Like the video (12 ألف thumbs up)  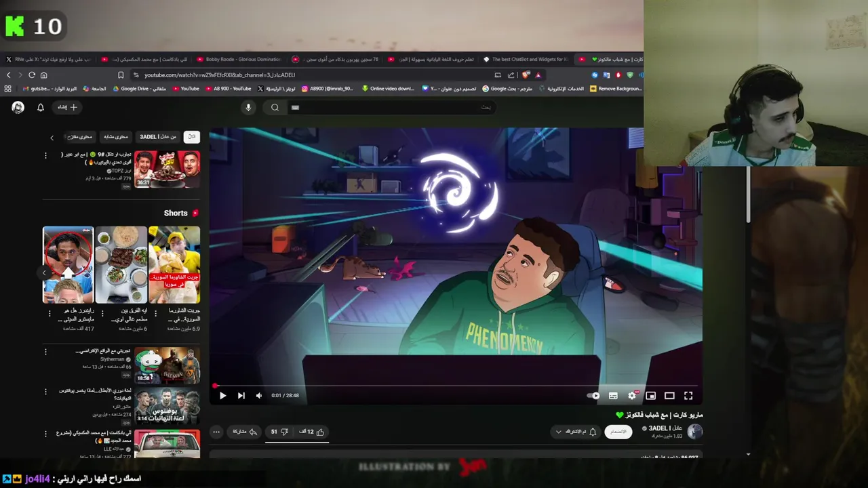click(311, 432)
